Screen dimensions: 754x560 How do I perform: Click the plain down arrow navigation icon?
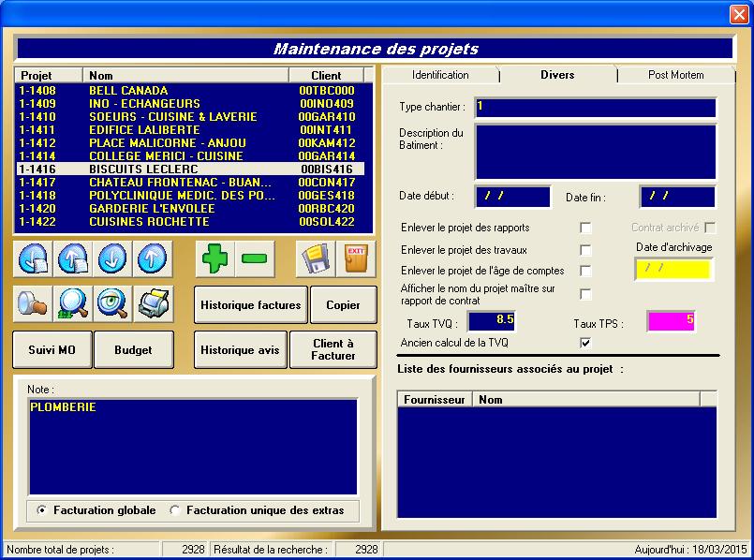coord(111,258)
